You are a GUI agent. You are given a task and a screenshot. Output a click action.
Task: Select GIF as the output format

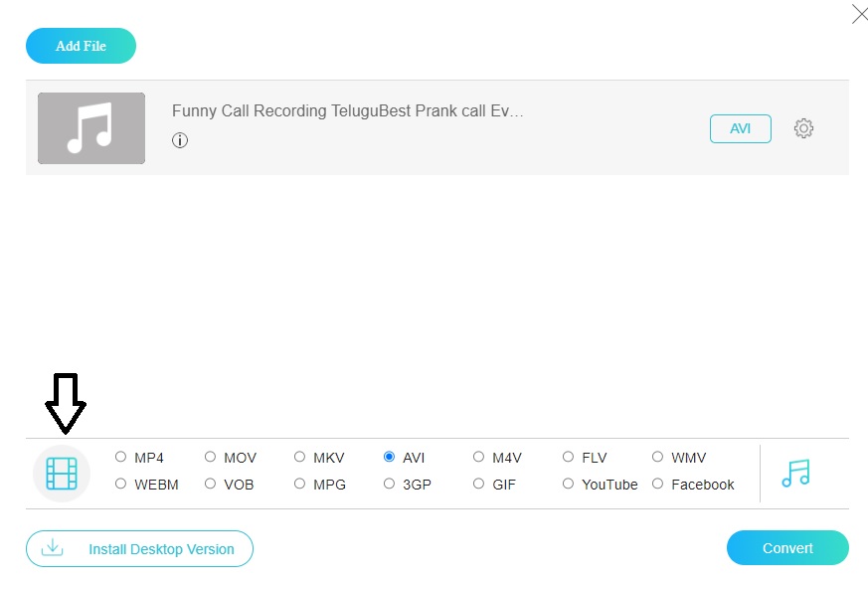[x=479, y=485]
